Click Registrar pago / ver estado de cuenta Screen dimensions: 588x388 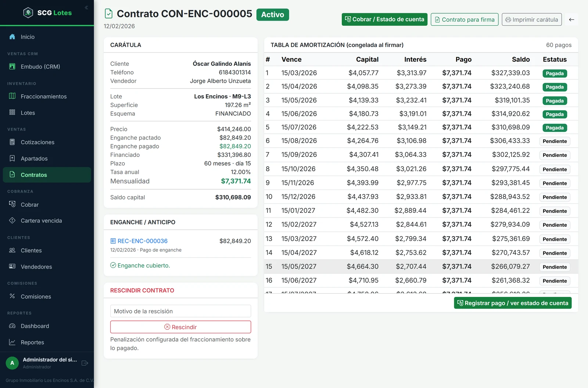coord(513,303)
